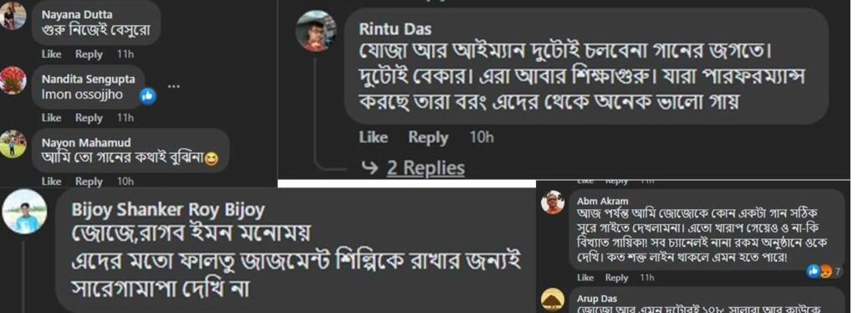The width and height of the screenshot is (868, 313).
Task: Click Abm Akram's profile picture
Action: (553, 203)
